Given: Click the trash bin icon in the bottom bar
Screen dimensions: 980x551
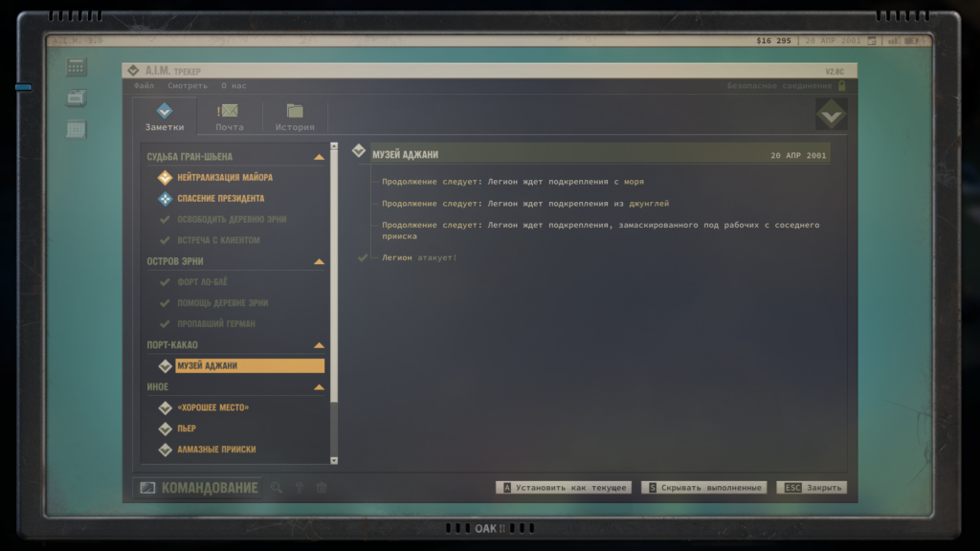Looking at the screenshot, I should click(322, 488).
